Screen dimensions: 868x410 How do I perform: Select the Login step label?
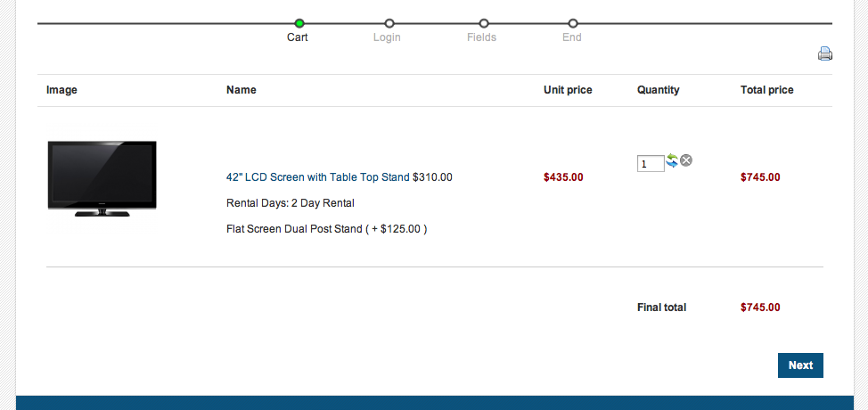pyautogui.click(x=387, y=37)
